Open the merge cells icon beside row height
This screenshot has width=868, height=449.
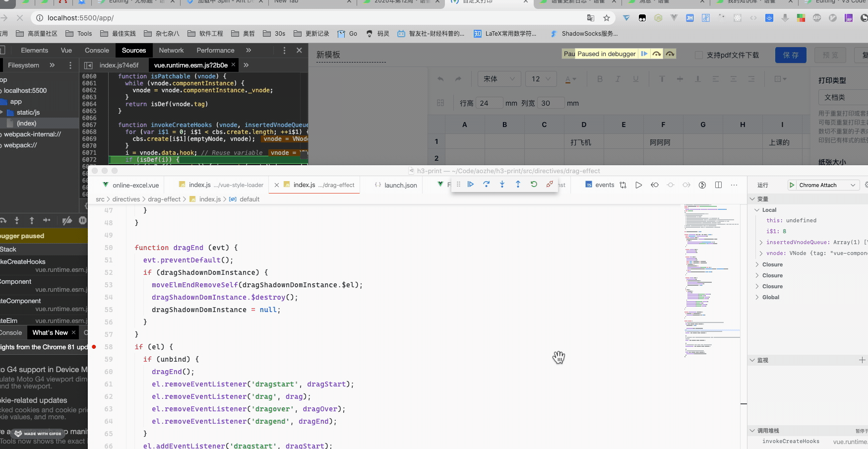click(440, 103)
